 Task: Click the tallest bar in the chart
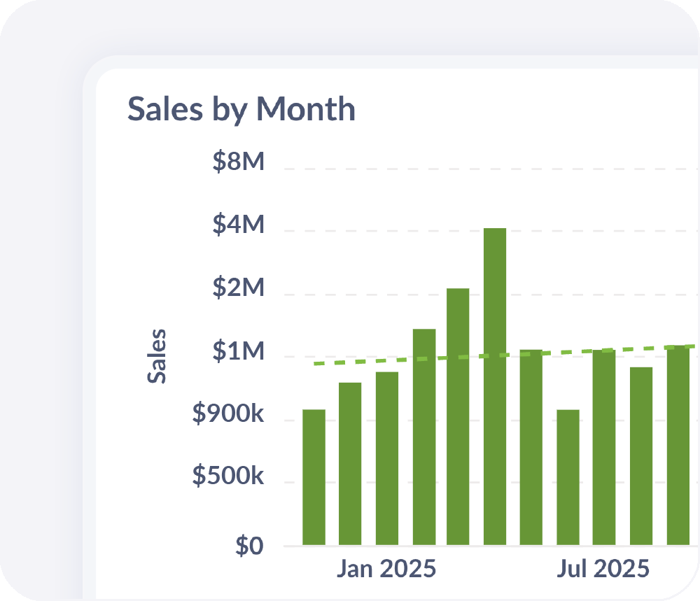coord(494,386)
